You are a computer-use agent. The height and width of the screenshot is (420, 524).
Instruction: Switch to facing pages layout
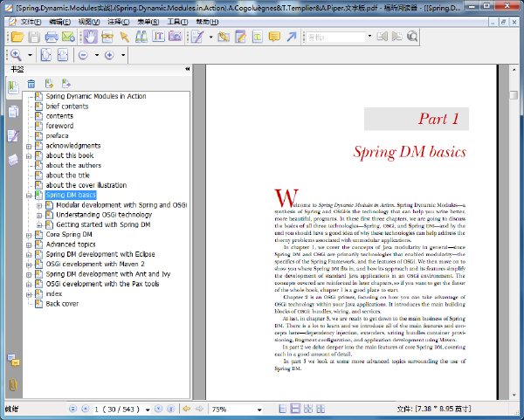(308, 409)
